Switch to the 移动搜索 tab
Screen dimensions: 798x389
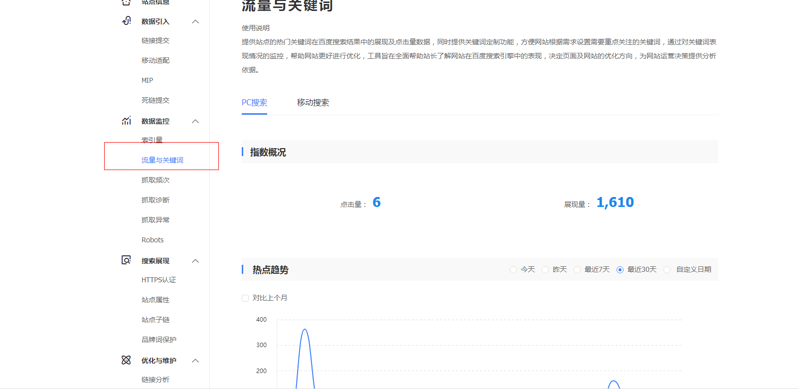(x=313, y=103)
